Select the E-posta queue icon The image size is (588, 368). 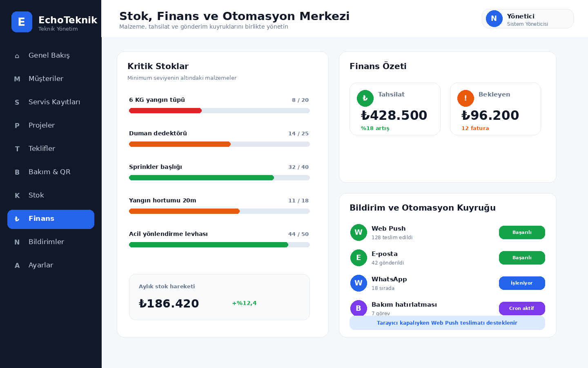[359, 258]
